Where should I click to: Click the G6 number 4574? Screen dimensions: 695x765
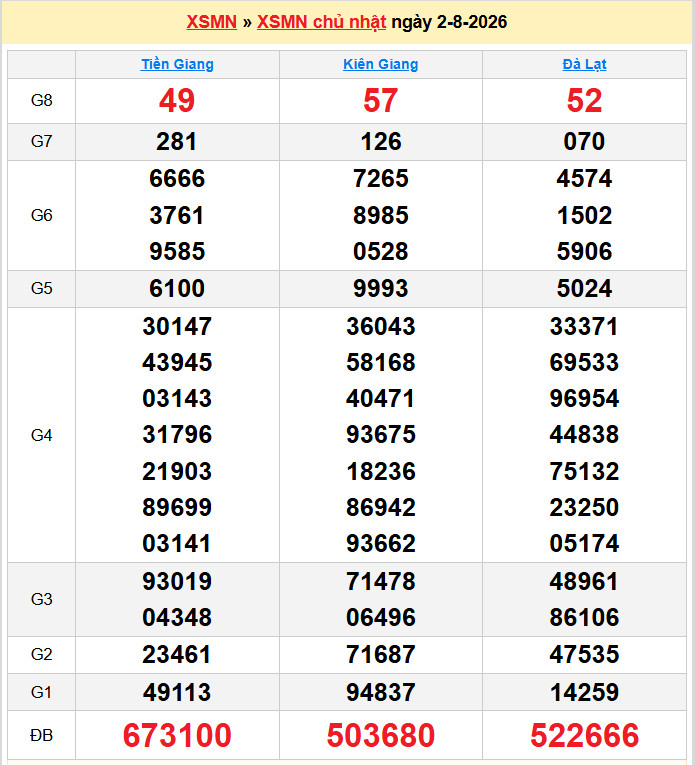coord(584,179)
